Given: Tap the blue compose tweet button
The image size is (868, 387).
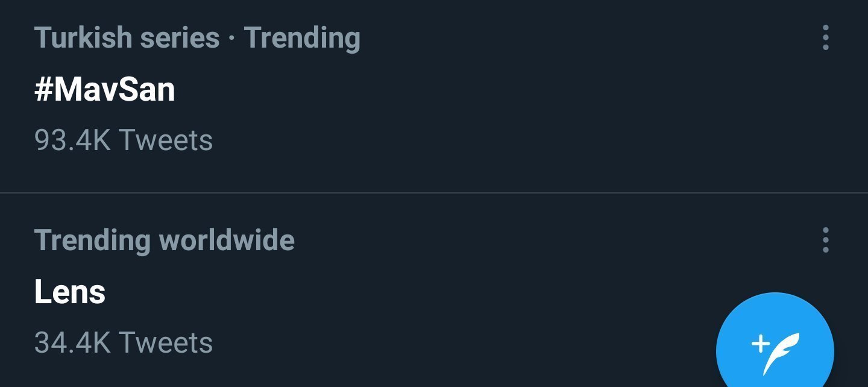Looking at the screenshot, I should (x=775, y=350).
